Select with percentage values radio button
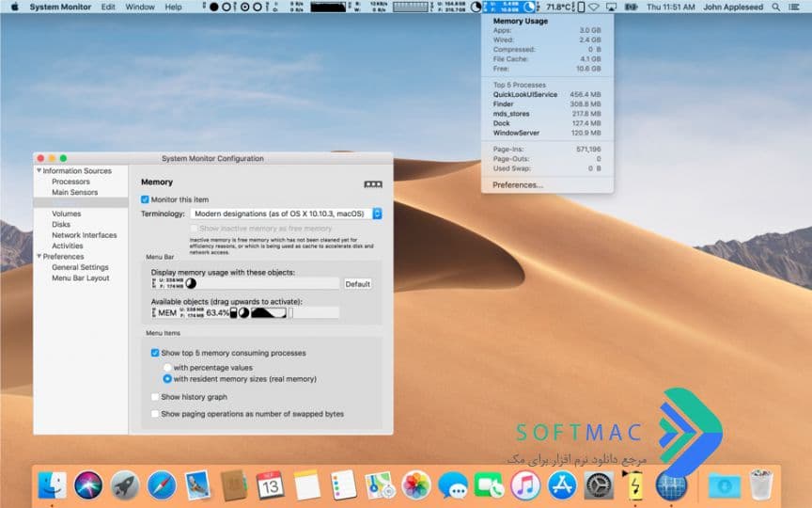 click(x=167, y=368)
